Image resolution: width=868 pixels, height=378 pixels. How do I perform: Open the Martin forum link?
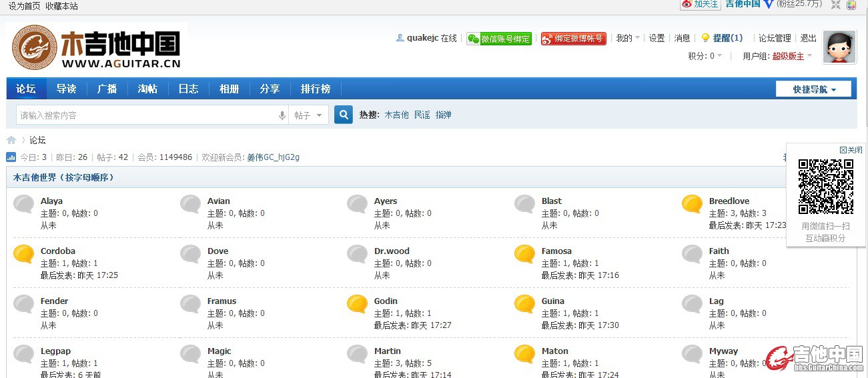(387, 351)
